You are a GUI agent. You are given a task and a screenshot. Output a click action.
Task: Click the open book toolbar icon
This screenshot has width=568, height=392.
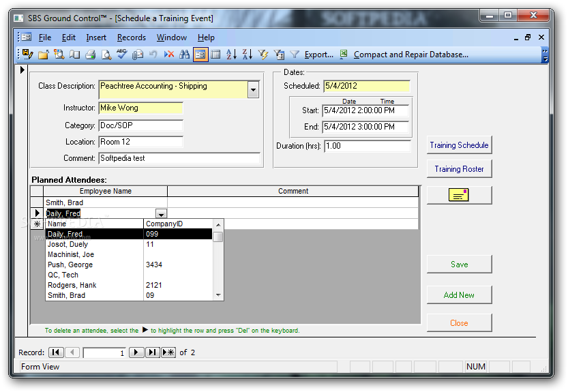click(x=74, y=55)
